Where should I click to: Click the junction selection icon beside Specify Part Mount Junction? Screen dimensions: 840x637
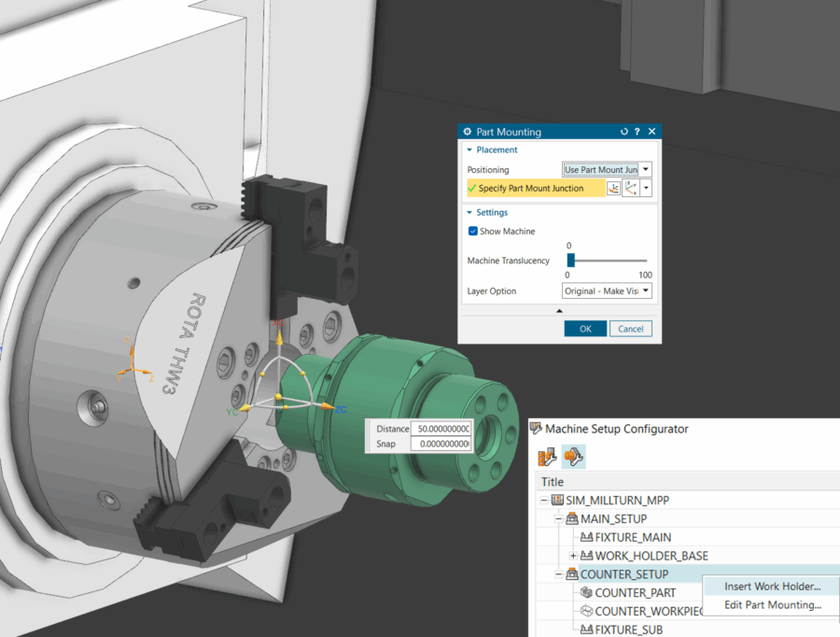click(613, 189)
